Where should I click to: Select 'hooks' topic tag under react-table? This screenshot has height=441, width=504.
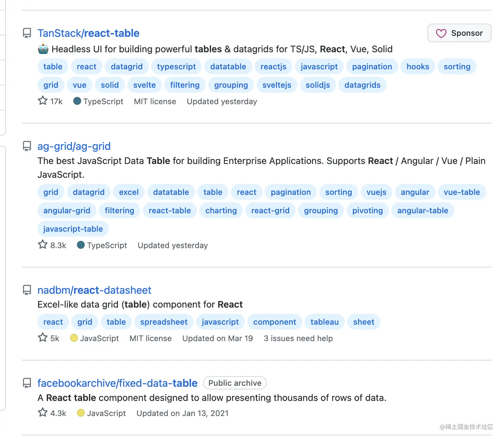coord(418,67)
